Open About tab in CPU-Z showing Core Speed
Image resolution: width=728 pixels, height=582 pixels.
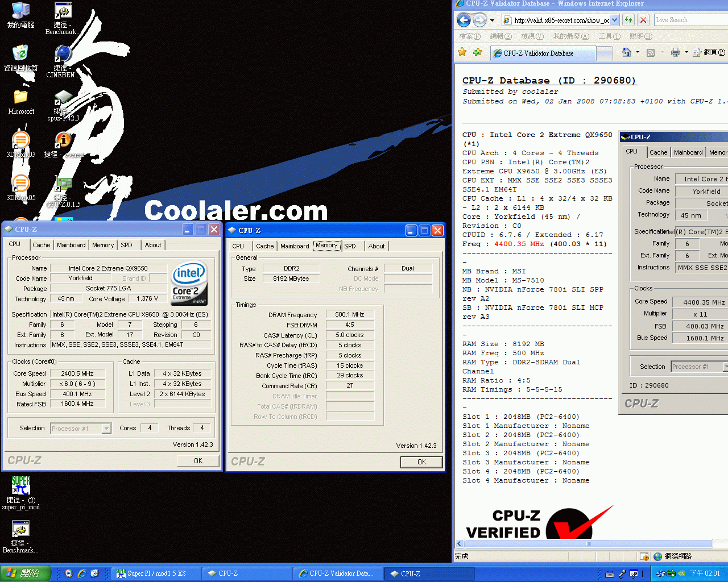coord(152,245)
